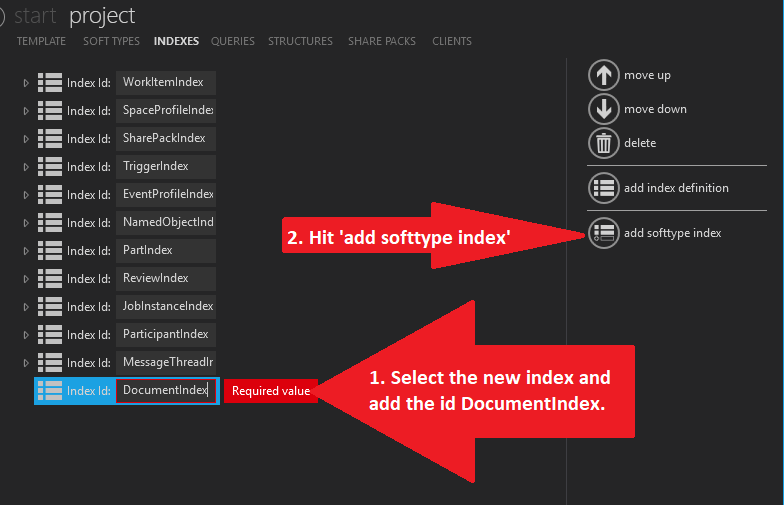
Task: Expand the TriggerIndex tree node
Action: coord(26,167)
